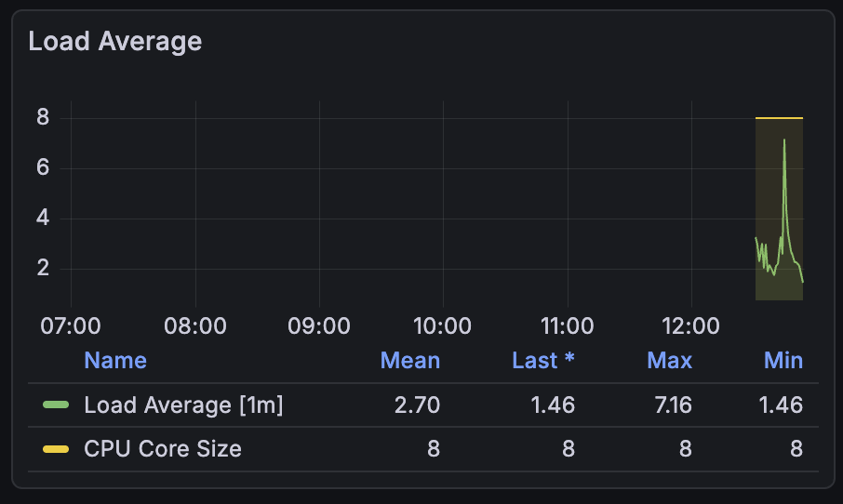This screenshot has height=504, width=843.
Task: Sort legend by the Mean column
Action: pos(409,361)
